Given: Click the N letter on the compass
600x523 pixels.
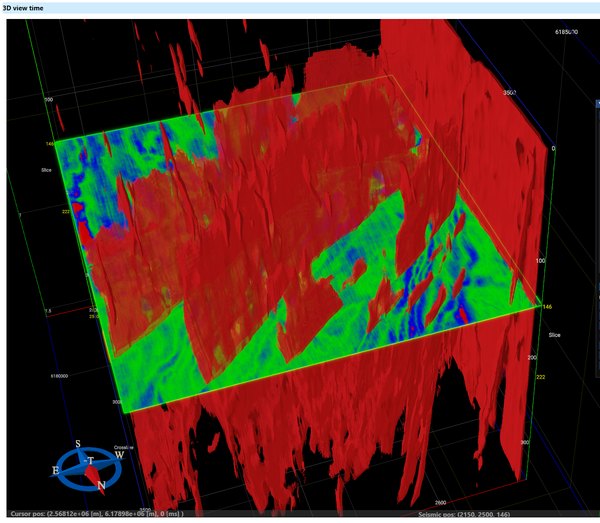Looking at the screenshot, I should pos(101,486).
